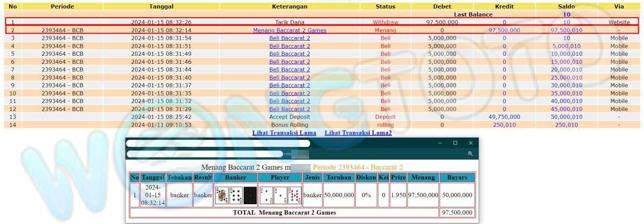Open Beli Baccarat 2 link in row 3
This screenshot has height=224, width=644.
tap(289, 39)
